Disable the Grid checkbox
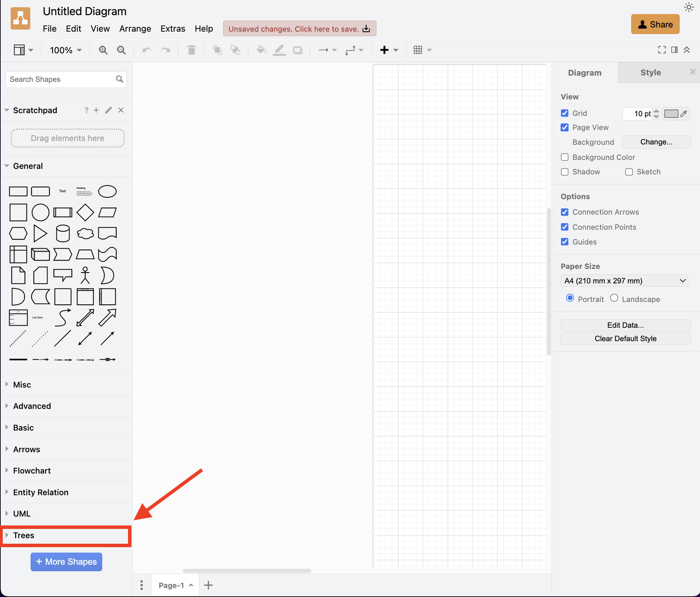The image size is (700, 597). tap(564, 113)
